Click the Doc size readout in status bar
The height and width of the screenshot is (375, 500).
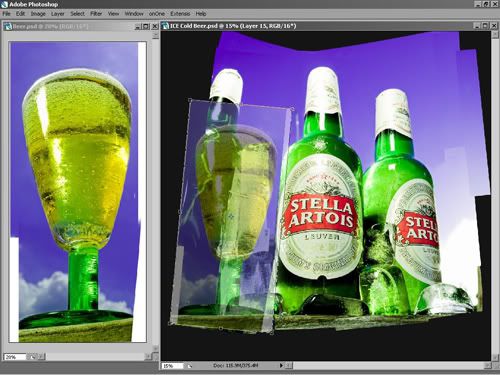(x=236, y=366)
